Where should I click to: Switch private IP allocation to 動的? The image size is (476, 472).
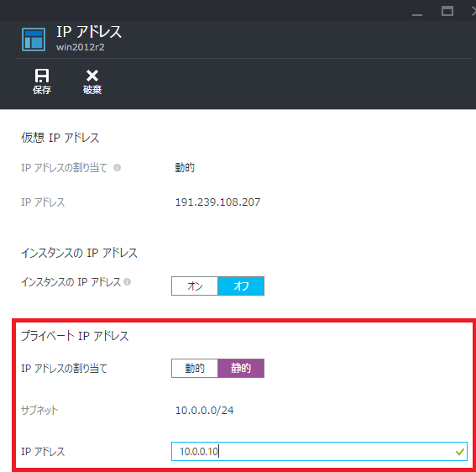pos(195,368)
